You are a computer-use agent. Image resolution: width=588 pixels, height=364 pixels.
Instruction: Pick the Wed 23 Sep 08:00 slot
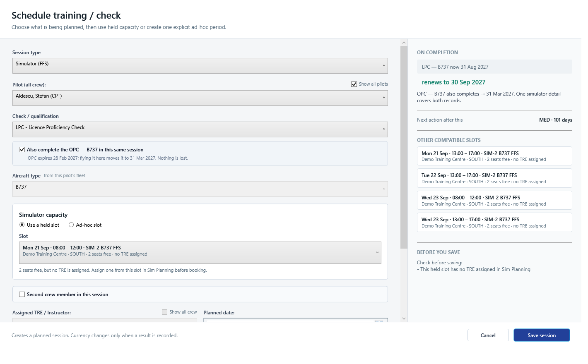click(494, 201)
